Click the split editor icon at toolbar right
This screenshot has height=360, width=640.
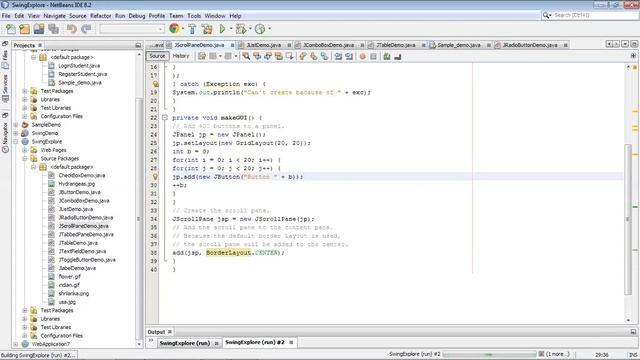point(633,56)
